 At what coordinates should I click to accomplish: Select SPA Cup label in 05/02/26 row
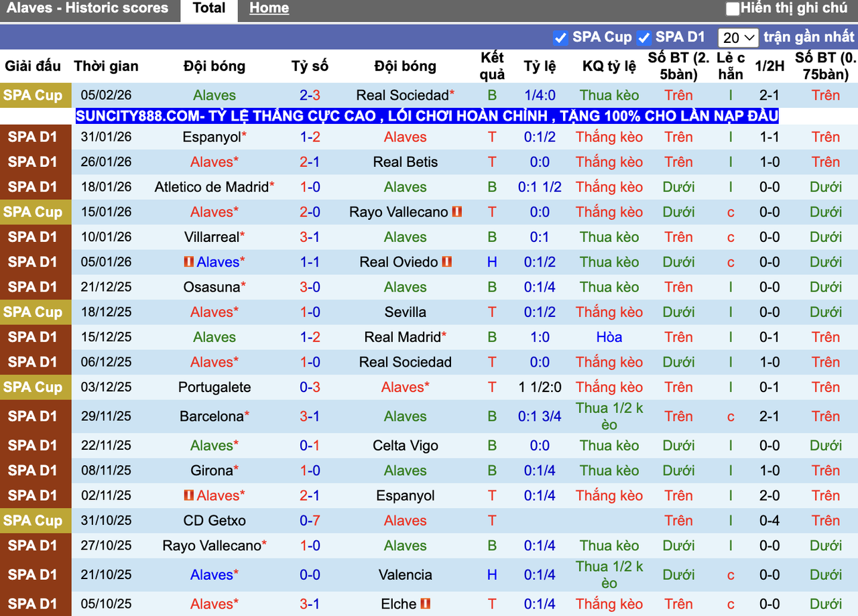pos(33,95)
